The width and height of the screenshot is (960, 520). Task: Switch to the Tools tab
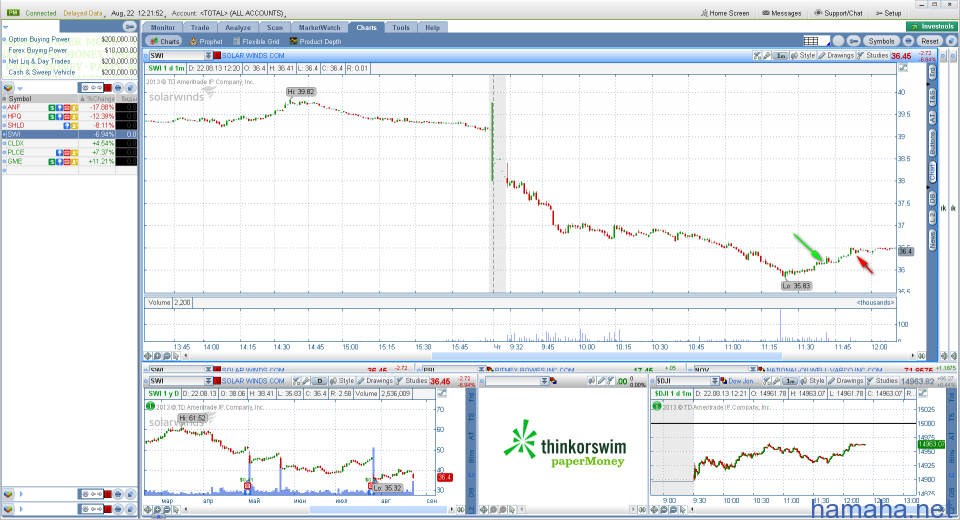(x=401, y=28)
